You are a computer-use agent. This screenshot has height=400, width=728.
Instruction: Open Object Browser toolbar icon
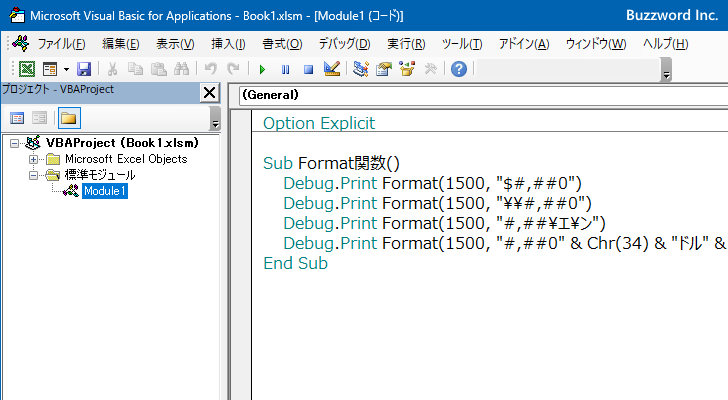click(x=407, y=69)
